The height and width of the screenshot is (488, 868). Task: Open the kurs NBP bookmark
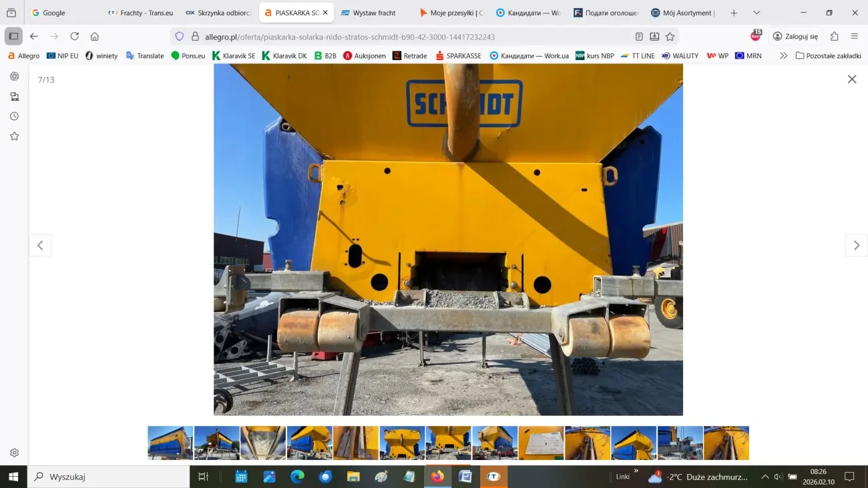point(594,56)
